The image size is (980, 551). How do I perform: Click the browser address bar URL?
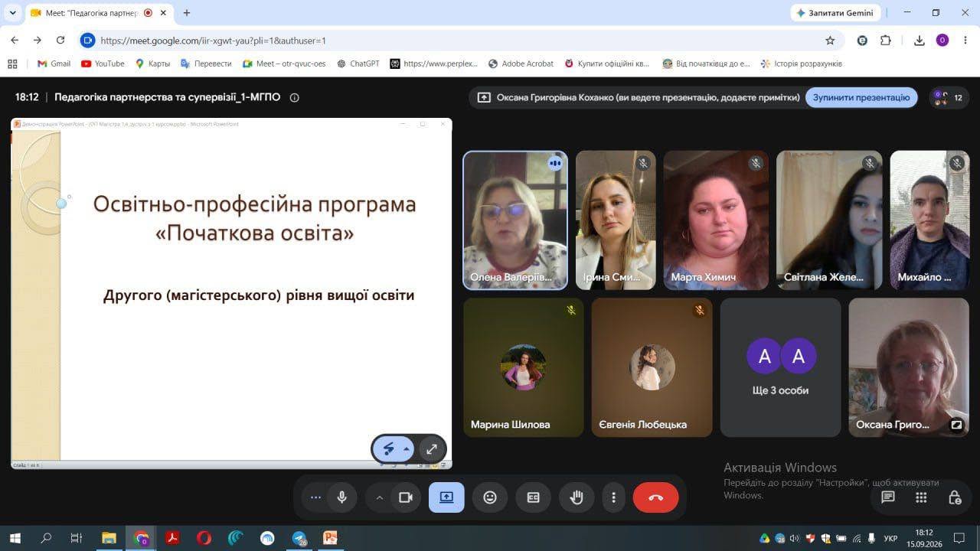214,41
